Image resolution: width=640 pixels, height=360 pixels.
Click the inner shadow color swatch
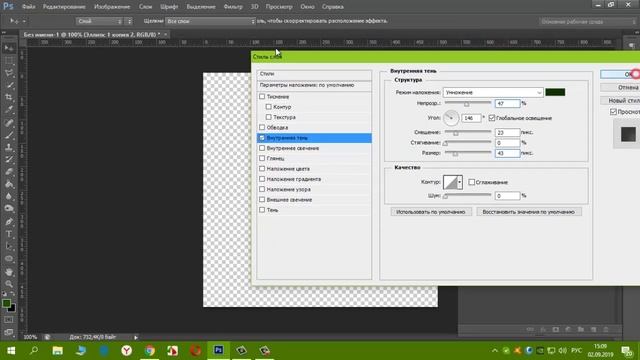(x=556, y=92)
